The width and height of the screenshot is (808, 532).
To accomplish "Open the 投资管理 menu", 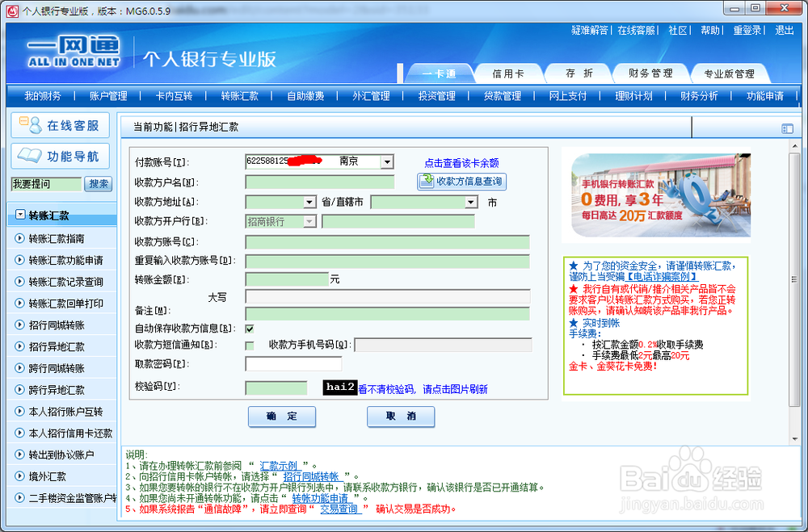I will point(436,96).
